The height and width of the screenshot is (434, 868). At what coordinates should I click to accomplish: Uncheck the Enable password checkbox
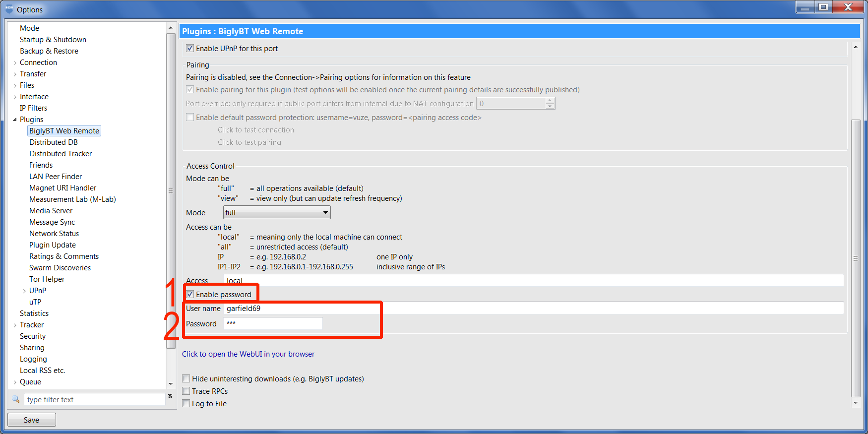pyautogui.click(x=190, y=294)
